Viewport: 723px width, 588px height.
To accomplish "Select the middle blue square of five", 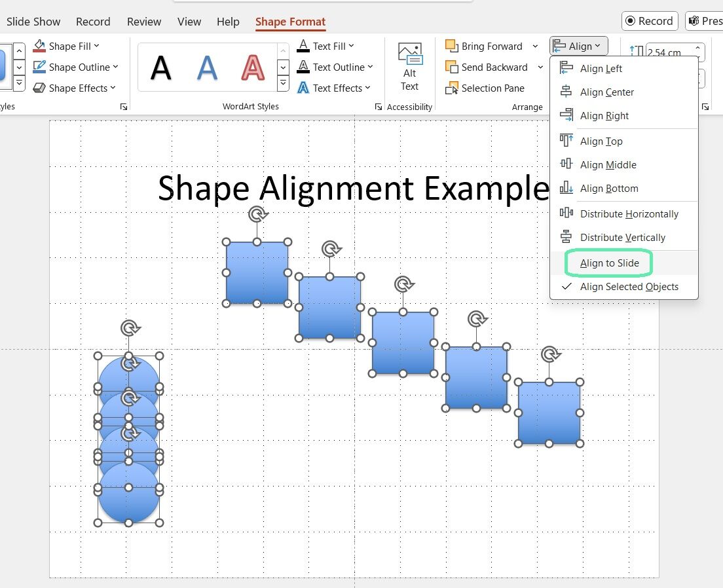I will tap(403, 342).
